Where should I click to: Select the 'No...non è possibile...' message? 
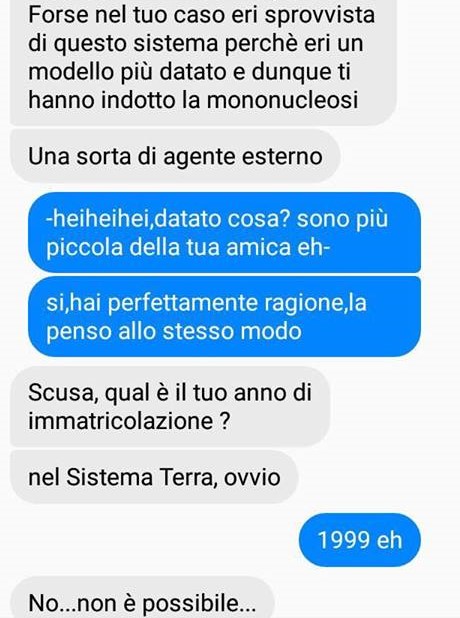pos(142,599)
